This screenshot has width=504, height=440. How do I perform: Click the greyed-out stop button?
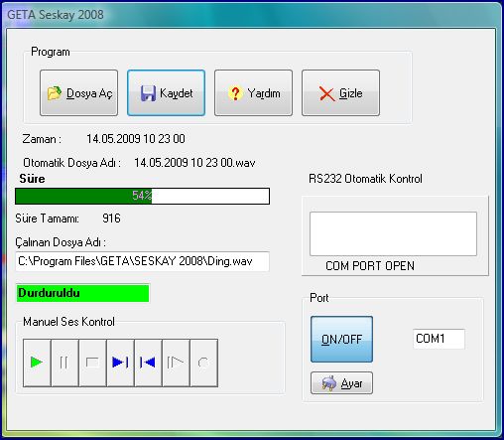click(92, 363)
